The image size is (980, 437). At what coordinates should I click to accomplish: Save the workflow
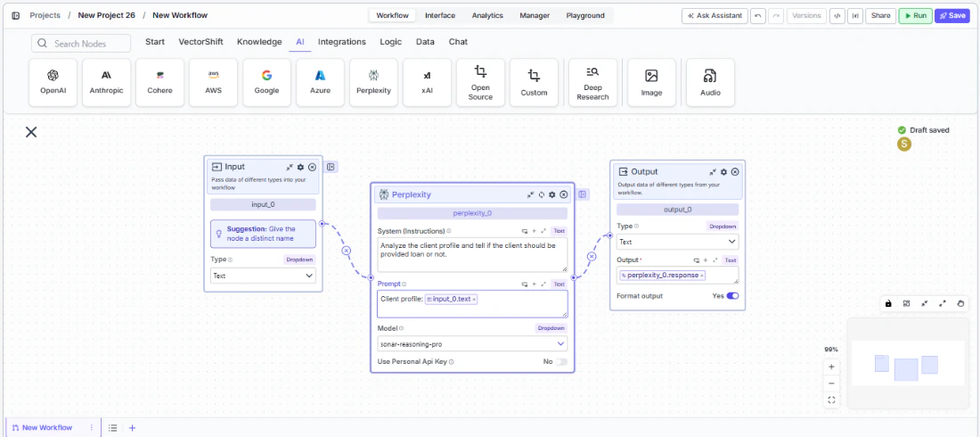coord(951,16)
